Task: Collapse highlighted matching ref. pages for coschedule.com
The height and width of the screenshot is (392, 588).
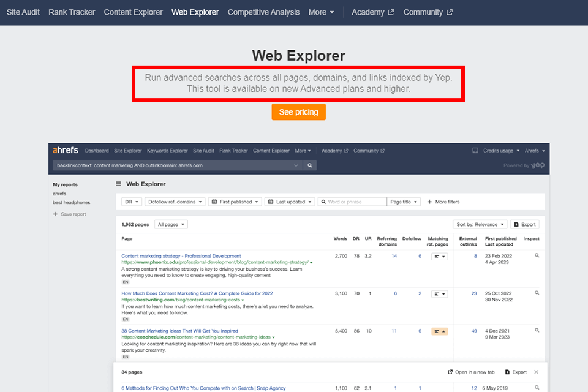Action: point(440,331)
